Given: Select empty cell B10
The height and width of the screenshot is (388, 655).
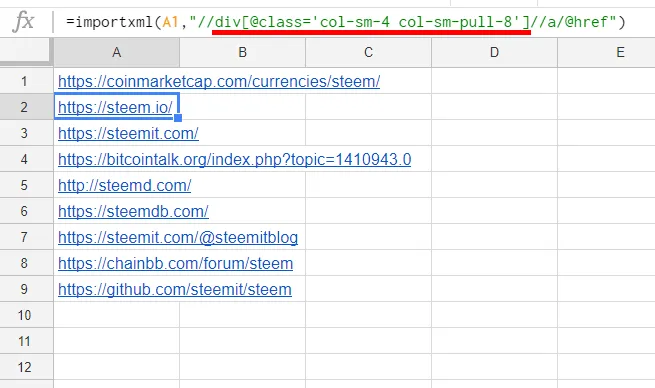Looking at the screenshot, I should 243,315.
